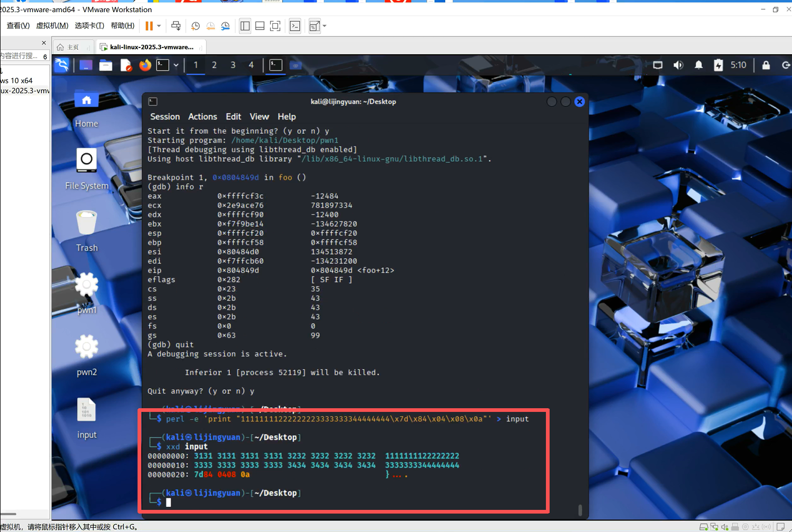Screen dimensions: 792x532
Task: Click the VMware sound card status icon
Action: pos(725,527)
